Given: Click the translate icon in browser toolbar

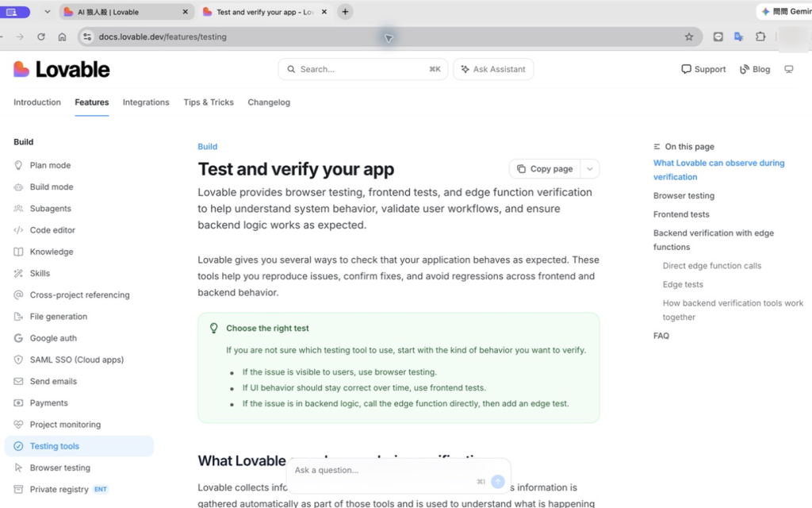Looking at the screenshot, I should (x=739, y=37).
